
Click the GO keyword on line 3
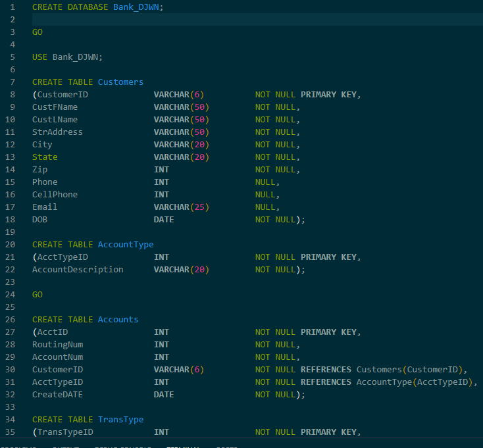(x=38, y=32)
